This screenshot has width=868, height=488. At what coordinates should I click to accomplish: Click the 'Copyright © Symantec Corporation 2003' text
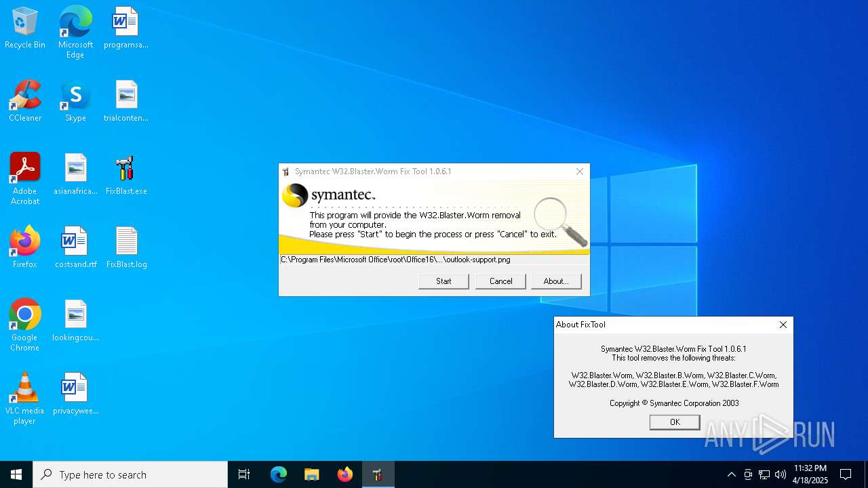pos(674,403)
